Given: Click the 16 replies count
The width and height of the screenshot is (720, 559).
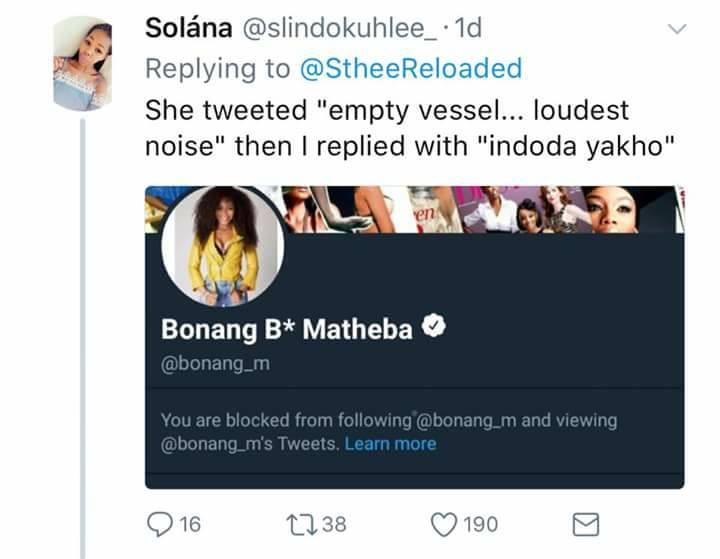Looking at the screenshot, I should pos(190,524).
